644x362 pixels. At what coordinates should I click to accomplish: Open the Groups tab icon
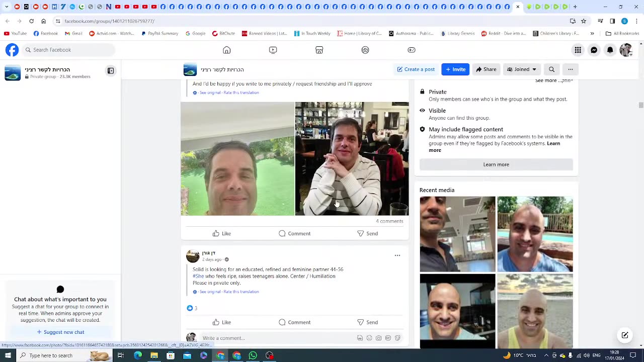pyautogui.click(x=365, y=50)
